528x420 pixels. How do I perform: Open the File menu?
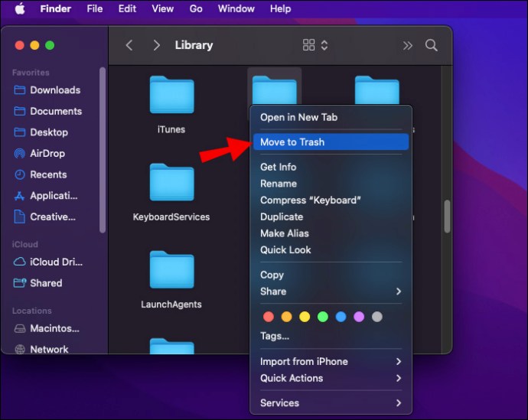(x=95, y=8)
